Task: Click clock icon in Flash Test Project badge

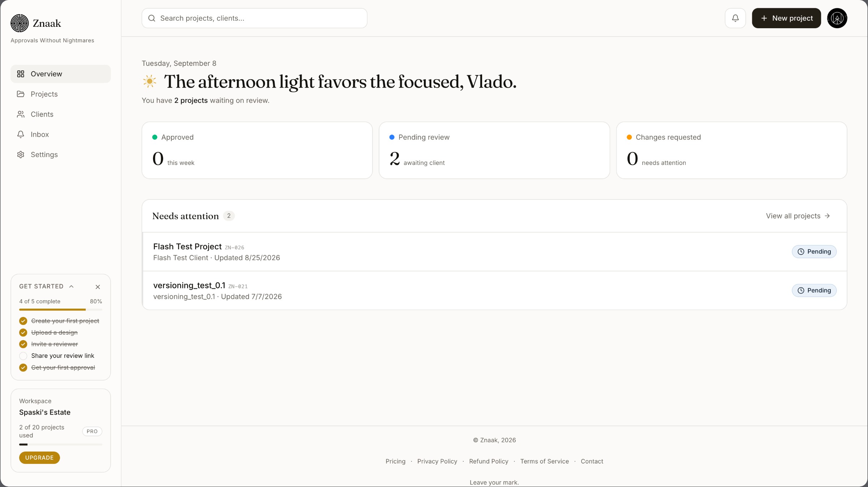Action: [801, 251]
